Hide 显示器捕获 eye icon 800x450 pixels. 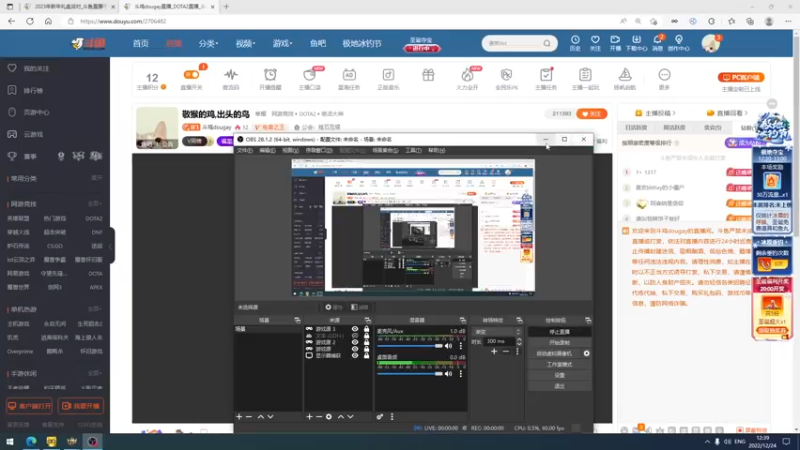tap(355, 356)
